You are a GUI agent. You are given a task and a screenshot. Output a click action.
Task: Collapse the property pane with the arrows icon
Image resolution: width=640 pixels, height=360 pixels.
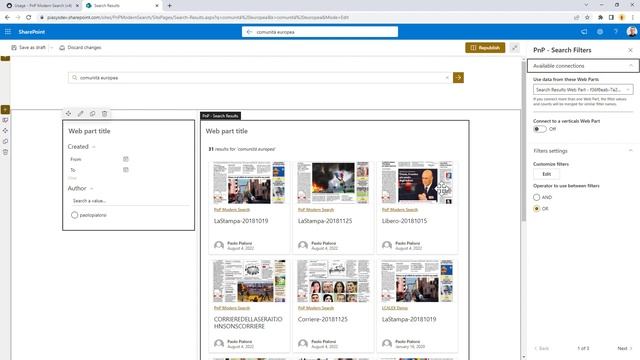515,48
